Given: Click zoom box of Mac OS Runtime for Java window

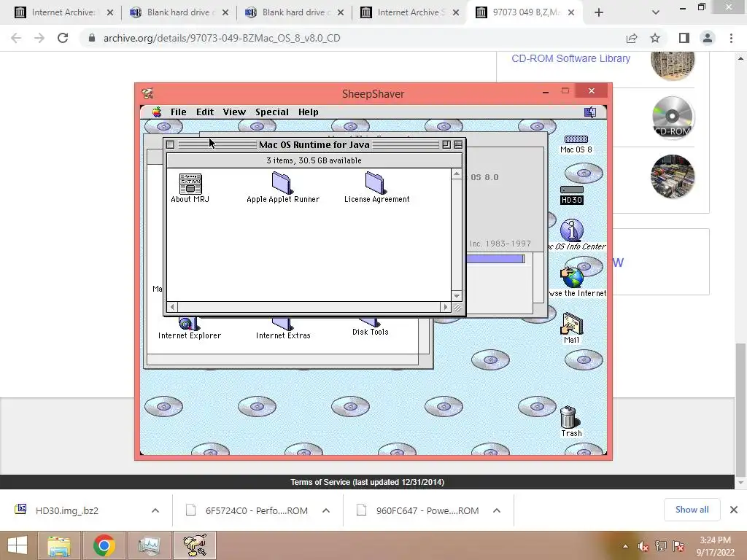Looking at the screenshot, I should tap(446, 145).
